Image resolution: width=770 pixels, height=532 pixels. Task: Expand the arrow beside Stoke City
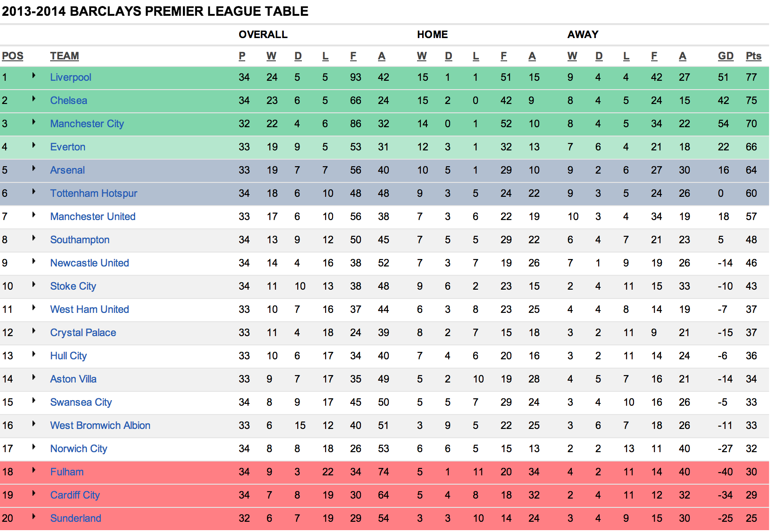34,284
